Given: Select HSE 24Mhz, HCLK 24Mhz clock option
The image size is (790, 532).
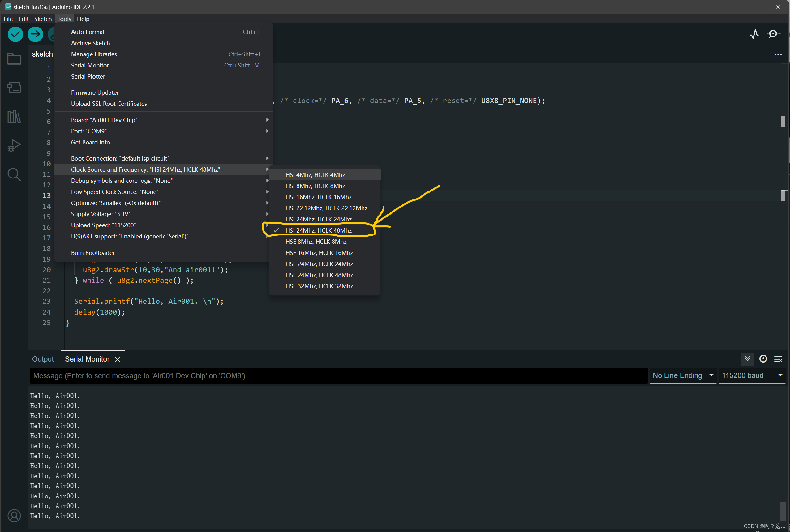Looking at the screenshot, I should (x=324, y=264).
